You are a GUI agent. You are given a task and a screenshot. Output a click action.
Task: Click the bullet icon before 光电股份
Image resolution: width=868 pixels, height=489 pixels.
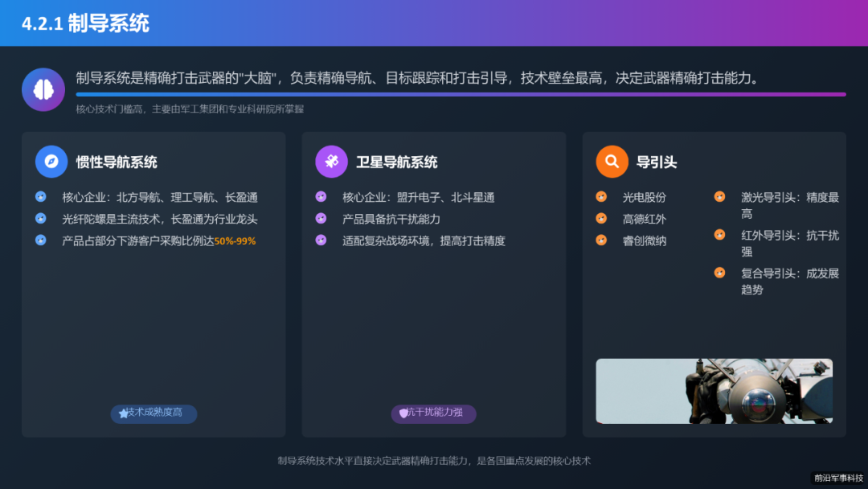[x=600, y=196]
